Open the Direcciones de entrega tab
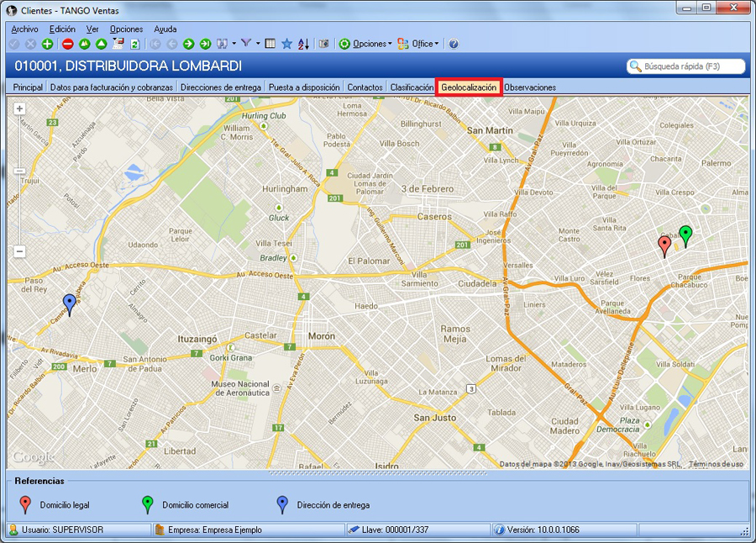 [x=221, y=87]
